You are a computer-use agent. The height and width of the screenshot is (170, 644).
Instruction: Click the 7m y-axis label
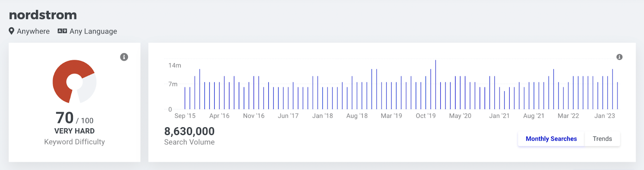pyautogui.click(x=173, y=84)
